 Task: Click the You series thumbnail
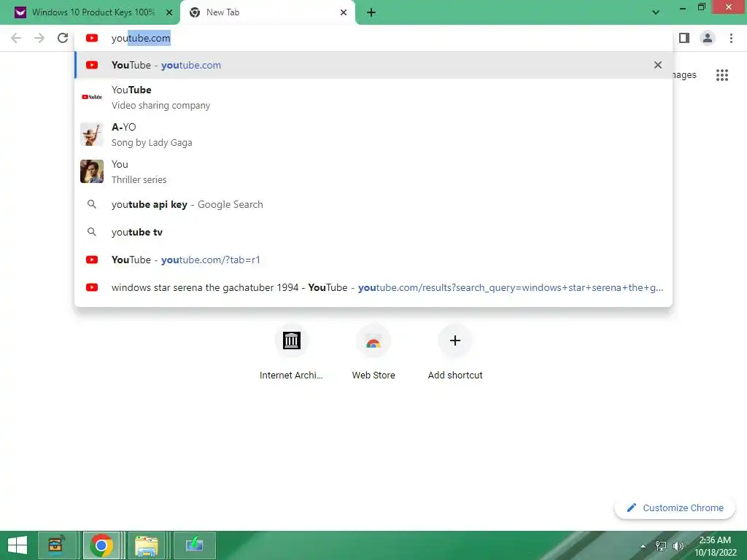click(92, 171)
